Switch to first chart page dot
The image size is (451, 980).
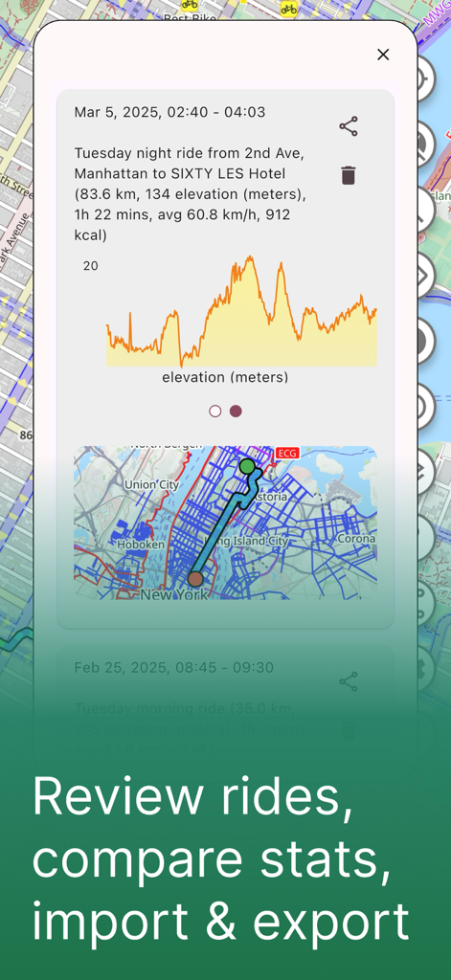pyautogui.click(x=215, y=412)
